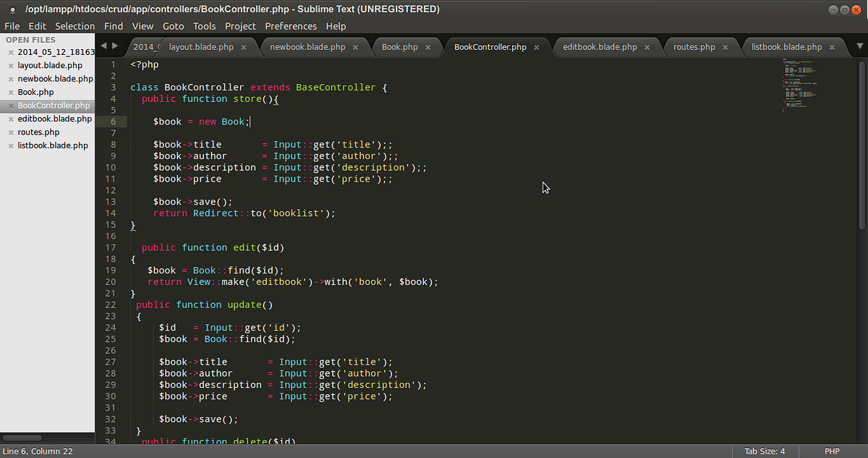Switch to the newbook.blade.php tab
Screen dimensions: 868x458
click(x=310, y=46)
